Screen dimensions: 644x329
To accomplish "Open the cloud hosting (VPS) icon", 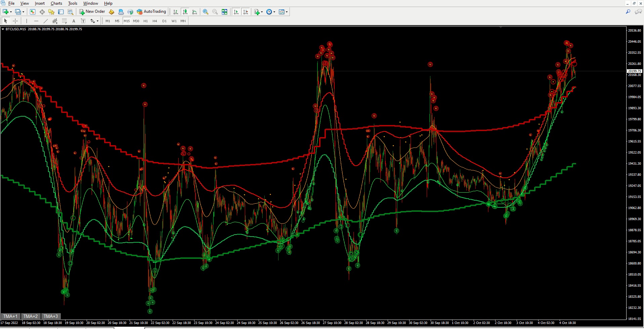I will pos(121,12).
